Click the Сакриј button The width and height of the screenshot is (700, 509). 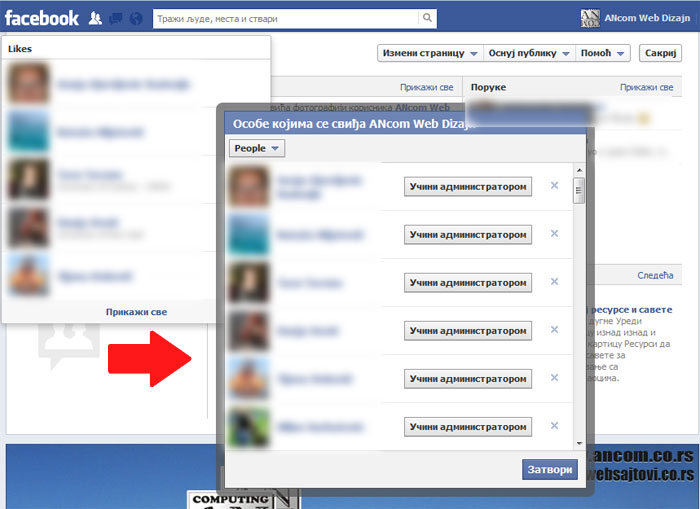(x=660, y=53)
